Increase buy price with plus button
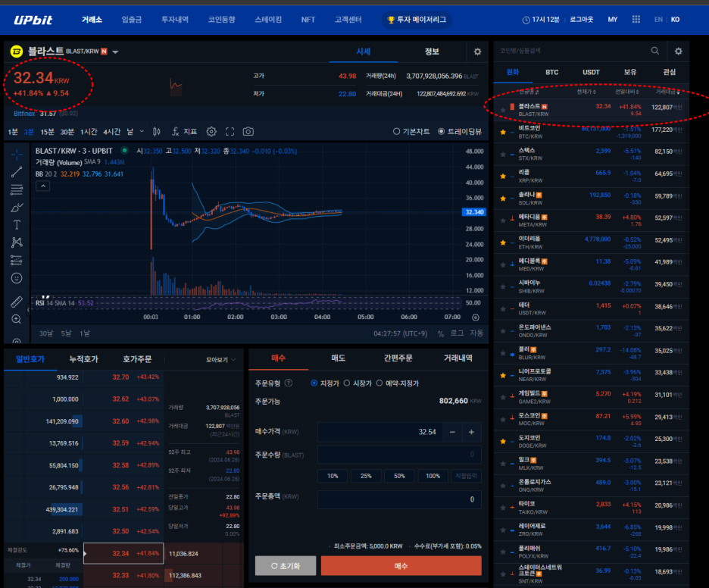The image size is (709, 588). (472, 432)
